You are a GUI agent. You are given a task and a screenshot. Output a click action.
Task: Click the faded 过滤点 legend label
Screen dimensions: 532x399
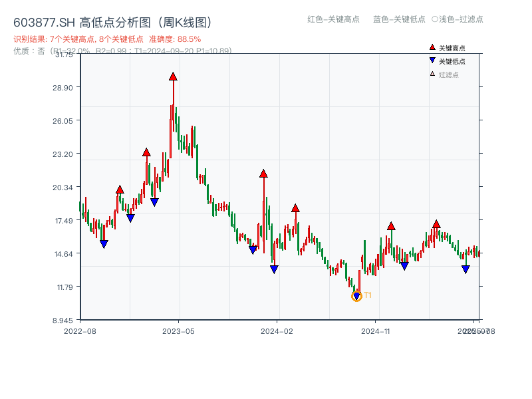coord(448,74)
